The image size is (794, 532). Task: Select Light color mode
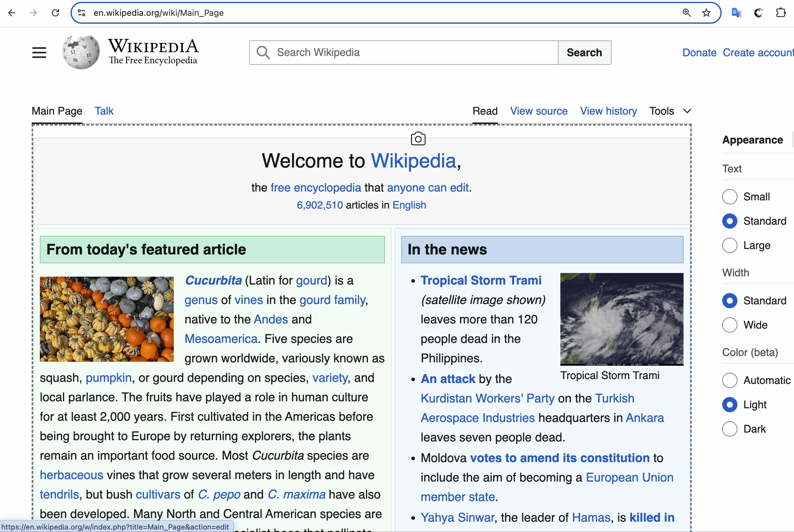[730, 405]
